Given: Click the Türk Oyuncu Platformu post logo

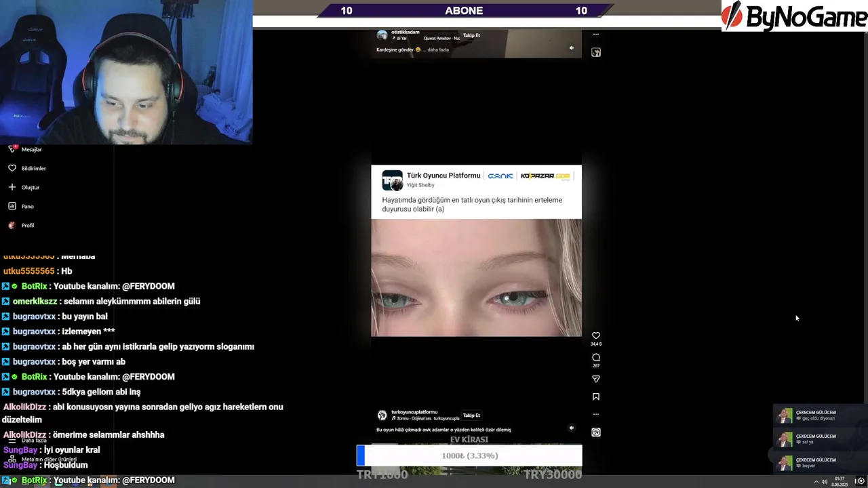Looking at the screenshot, I should click(392, 180).
